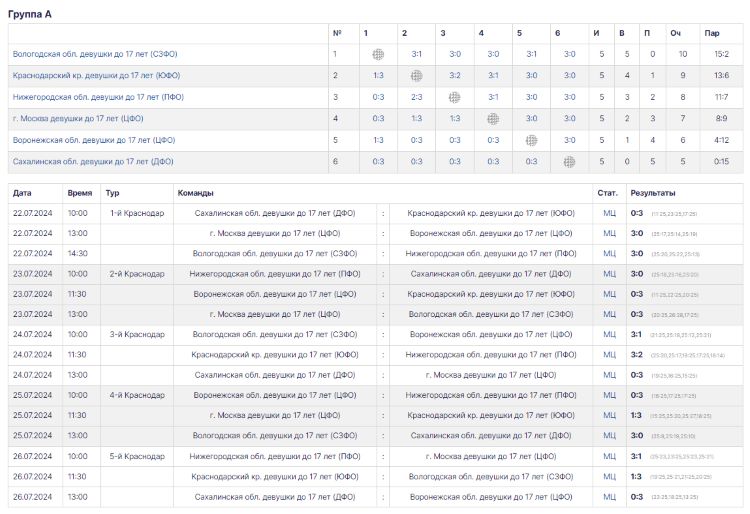The height and width of the screenshot is (514, 750).
Task: Open the 3:2 result of the 24.07.2024 11:30 match
Action: [637, 355]
